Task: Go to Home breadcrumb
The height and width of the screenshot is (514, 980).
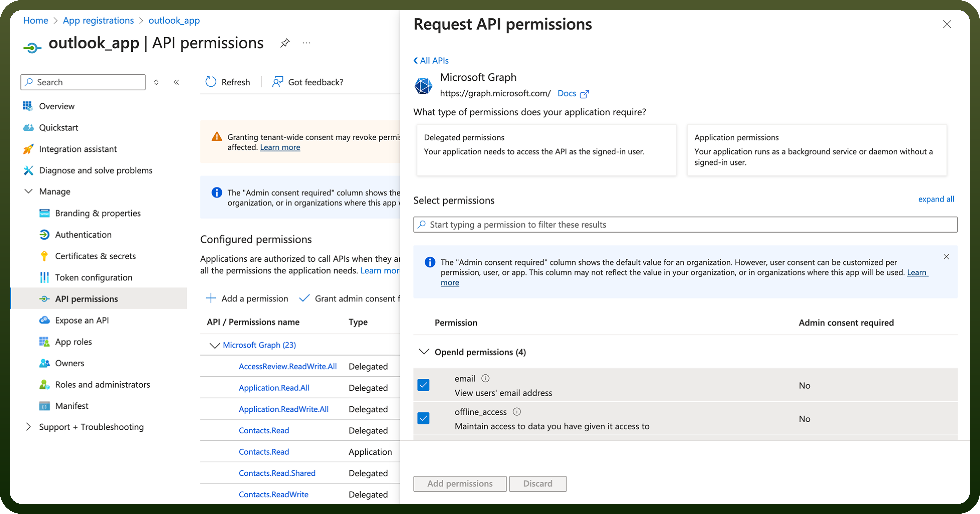Action: point(36,20)
